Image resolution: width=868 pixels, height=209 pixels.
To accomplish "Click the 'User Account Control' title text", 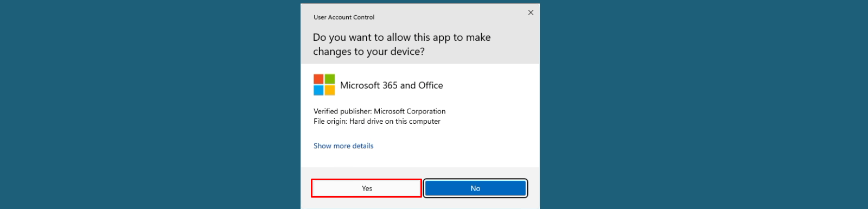I will pyautogui.click(x=344, y=17).
